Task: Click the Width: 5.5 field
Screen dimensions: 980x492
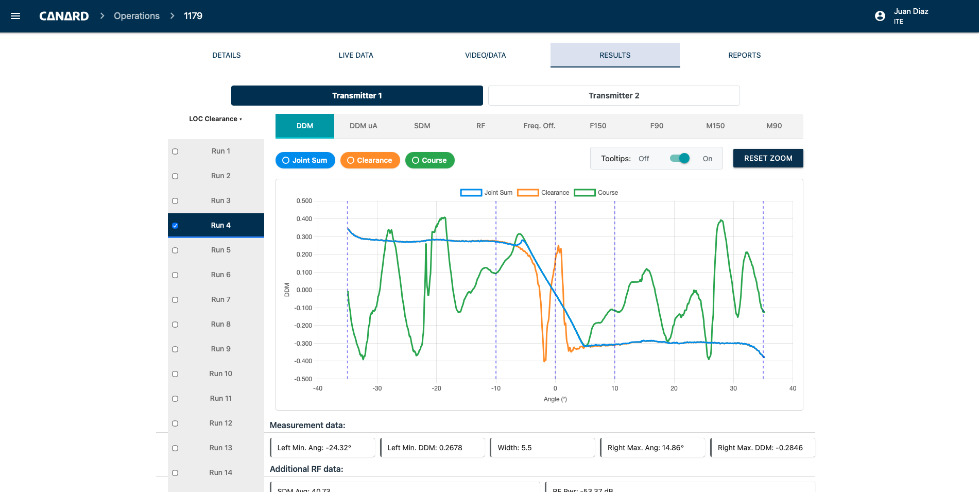Action: click(x=542, y=448)
